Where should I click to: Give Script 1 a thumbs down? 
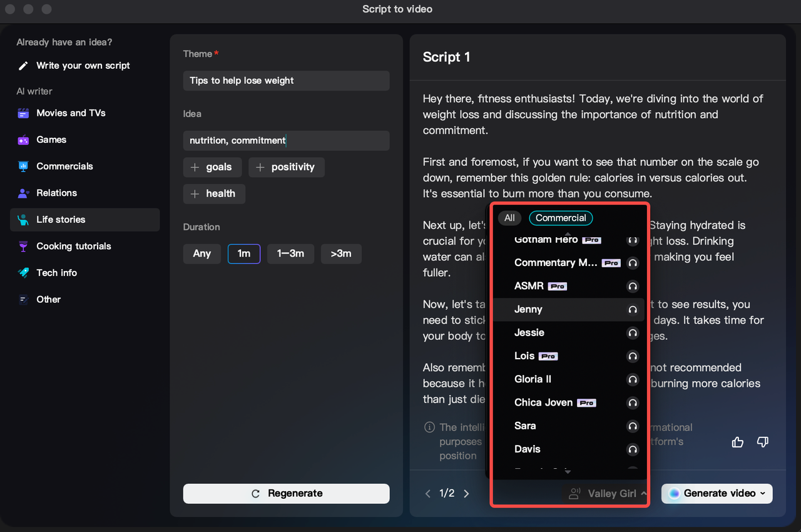click(x=762, y=442)
